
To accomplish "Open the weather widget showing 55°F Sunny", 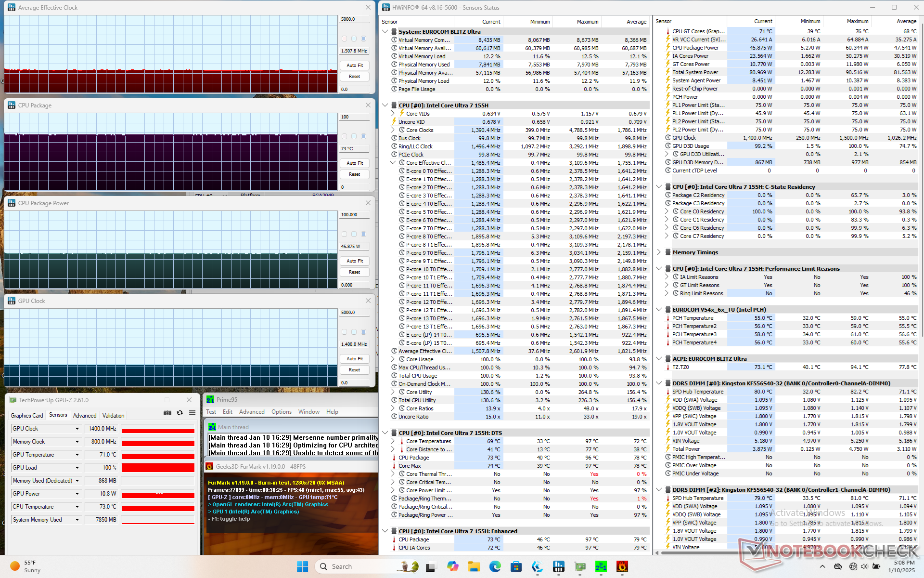I will pos(26,566).
